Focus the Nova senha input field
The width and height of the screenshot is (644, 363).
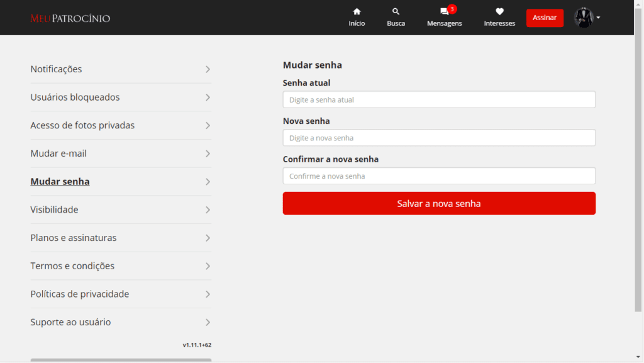[x=439, y=138]
